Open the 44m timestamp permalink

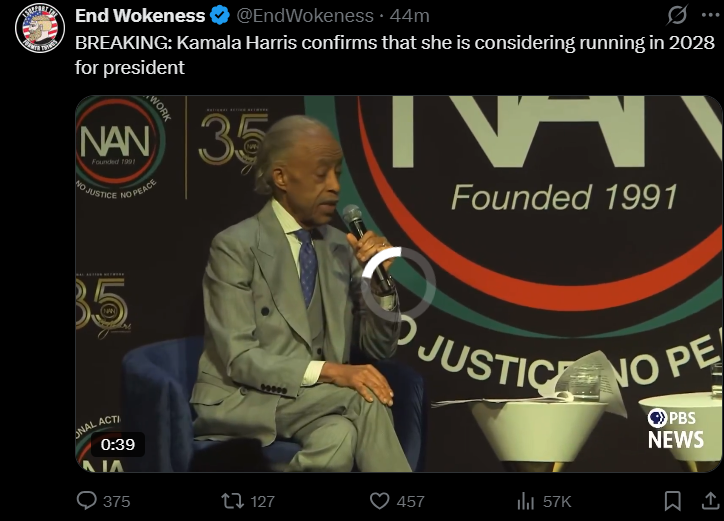tap(410, 16)
